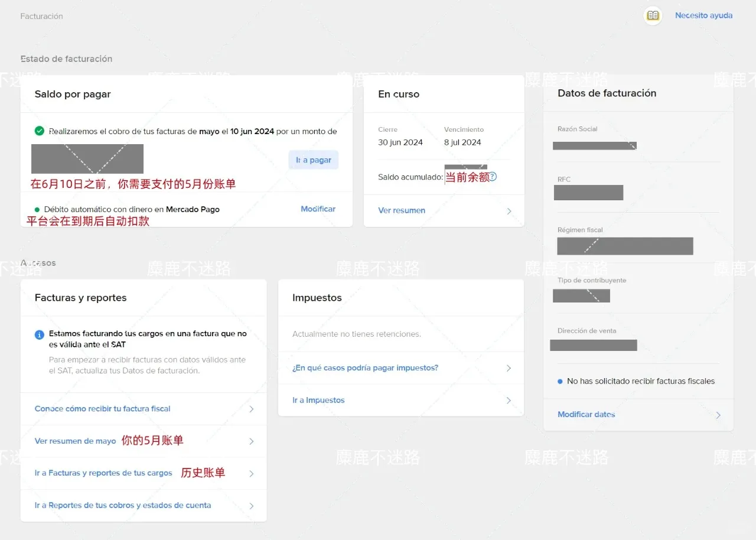Open the help book icon

tap(653, 16)
